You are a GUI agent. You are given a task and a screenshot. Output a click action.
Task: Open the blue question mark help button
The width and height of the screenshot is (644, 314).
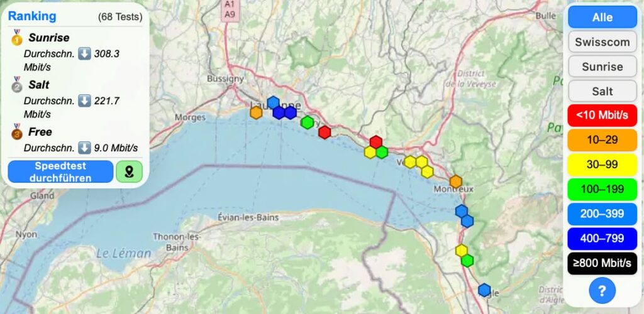(602, 290)
